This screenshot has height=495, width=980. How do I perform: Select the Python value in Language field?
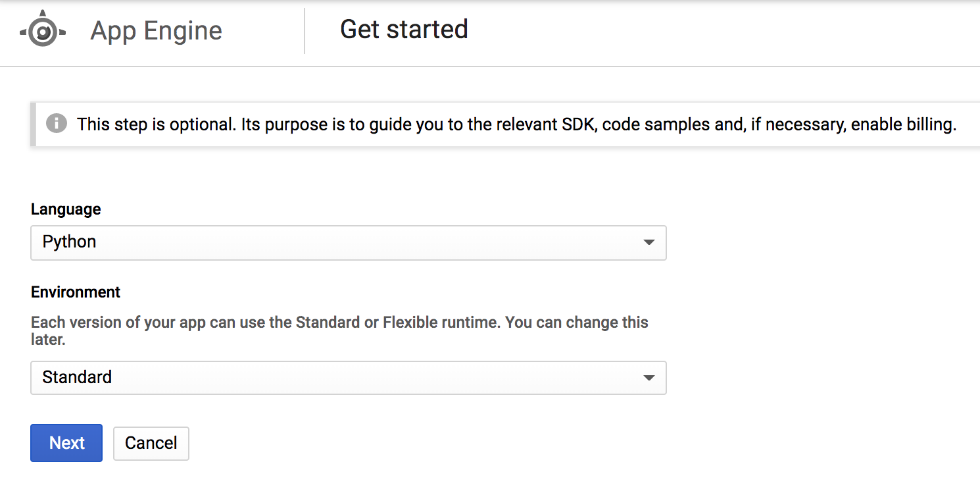70,242
